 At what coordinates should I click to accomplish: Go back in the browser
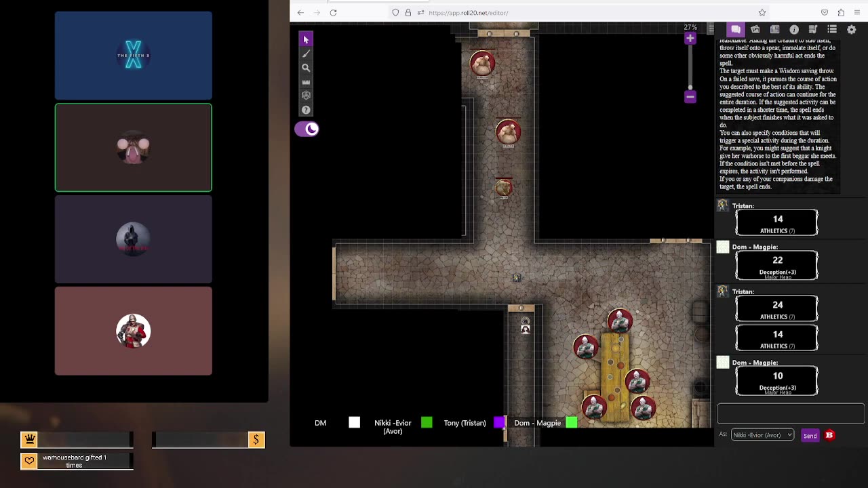(300, 12)
